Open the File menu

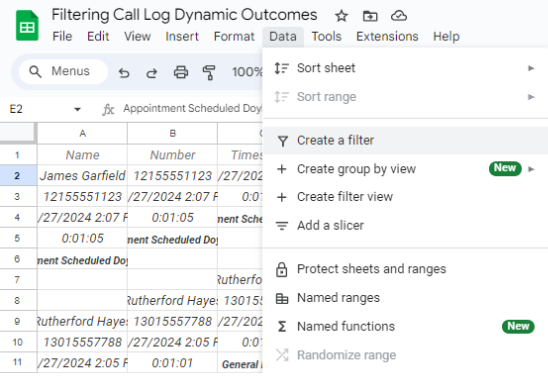(x=62, y=36)
